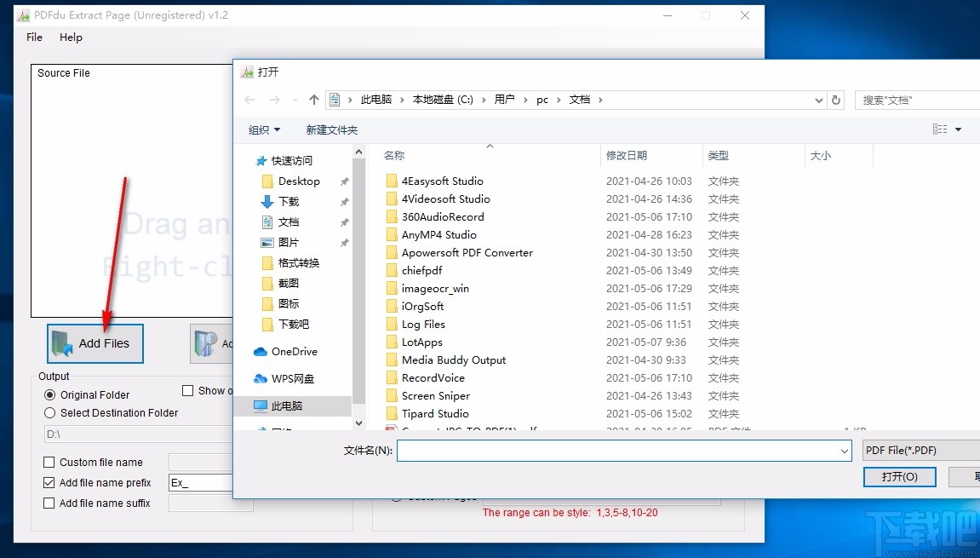Open the Help menu
This screenshot has width=980, height=558.
coord(71,37)
